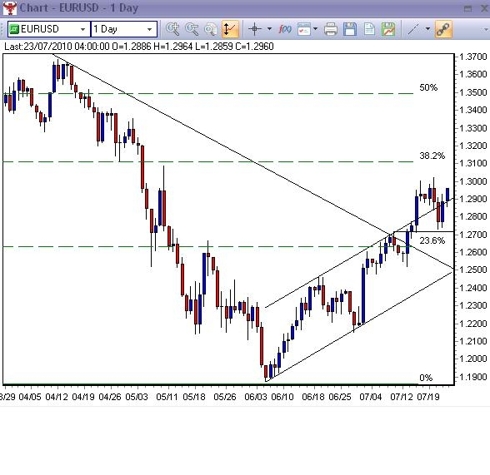Save chart using floppy disk icon
Viewport: 490px width, 475px height.
coord(350,29)
